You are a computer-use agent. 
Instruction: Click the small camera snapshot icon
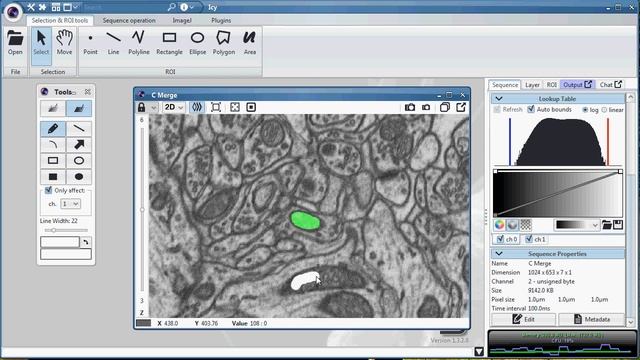click(x=426, y=107)
